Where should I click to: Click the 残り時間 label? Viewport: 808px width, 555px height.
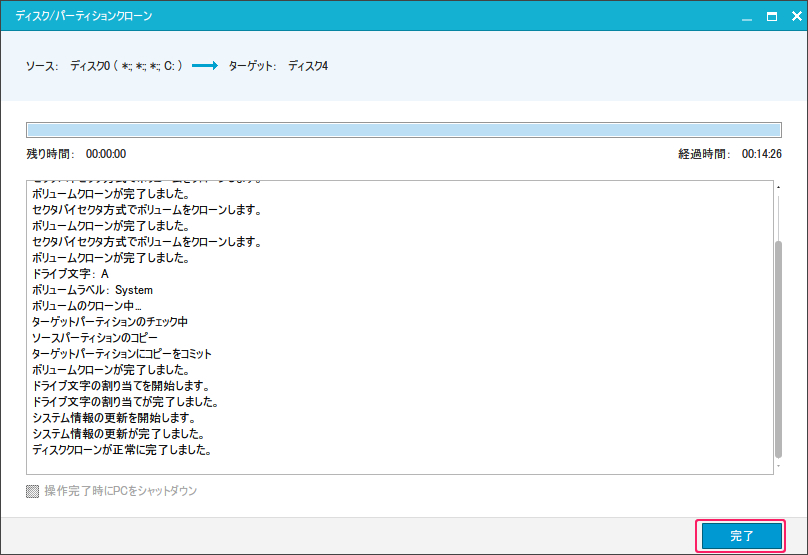pos(50,154)
